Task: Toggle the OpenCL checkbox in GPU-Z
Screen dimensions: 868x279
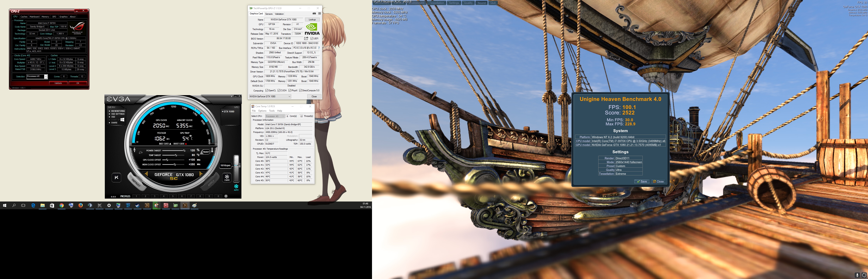Action: click(x=267, y=90)
